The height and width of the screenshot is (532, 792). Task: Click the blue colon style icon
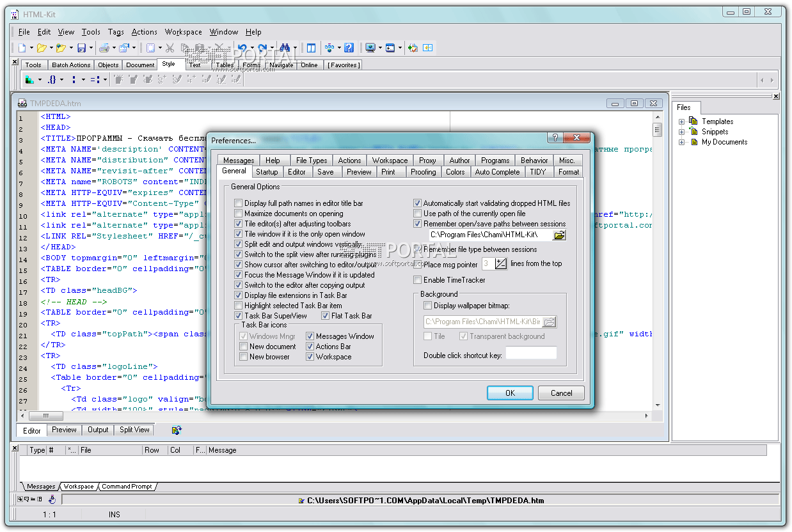(x=74, y=80)
